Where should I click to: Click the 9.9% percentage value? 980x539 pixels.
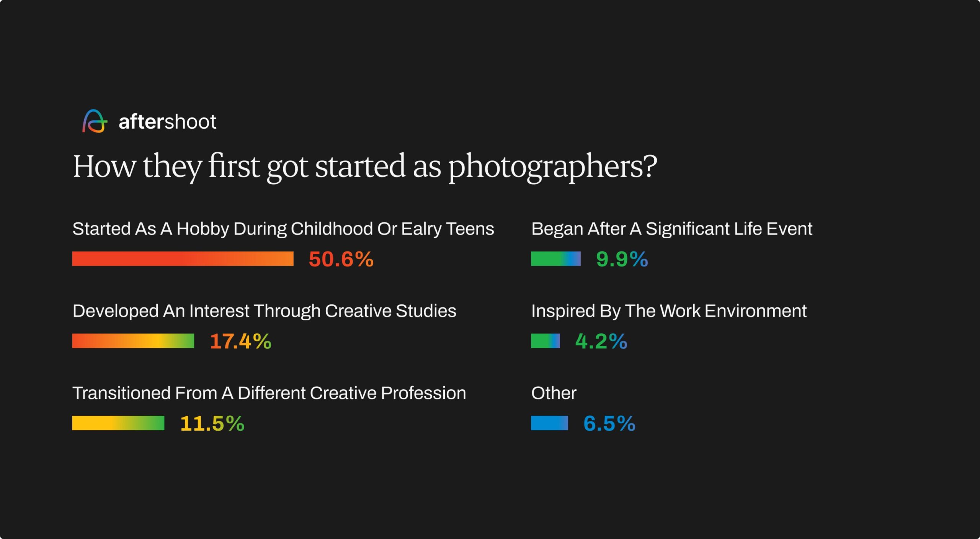(x=622, y=259)
